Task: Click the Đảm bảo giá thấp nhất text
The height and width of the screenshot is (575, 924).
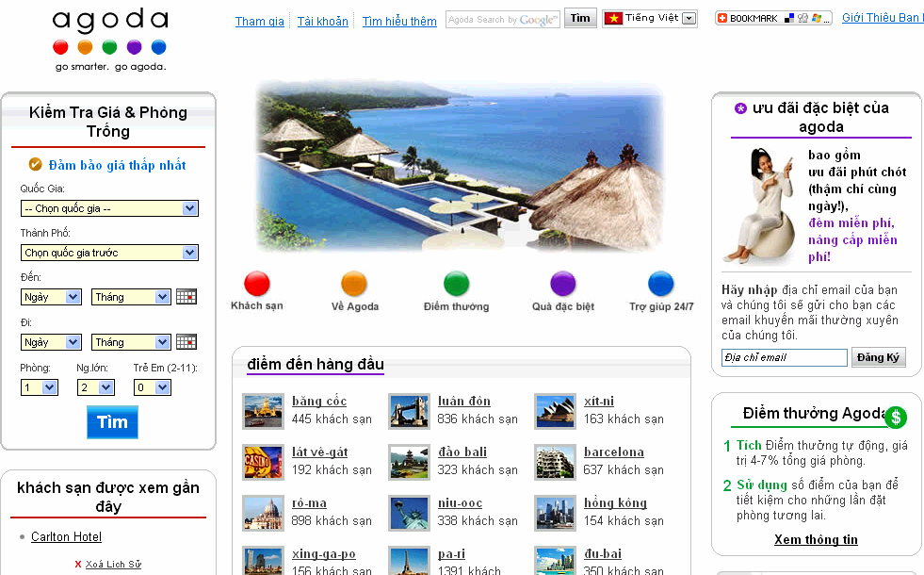Action: point(118,165)
